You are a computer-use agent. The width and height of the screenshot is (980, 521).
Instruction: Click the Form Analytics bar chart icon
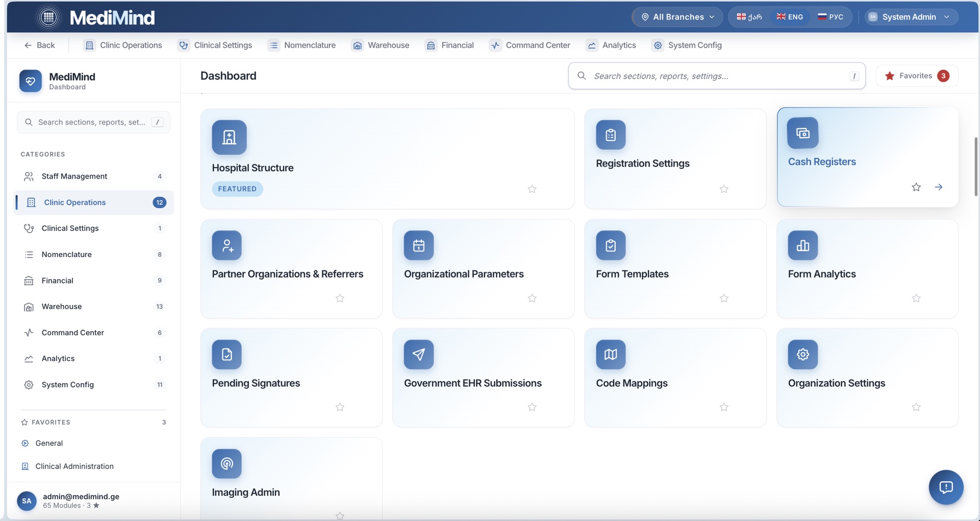[803, 246]
